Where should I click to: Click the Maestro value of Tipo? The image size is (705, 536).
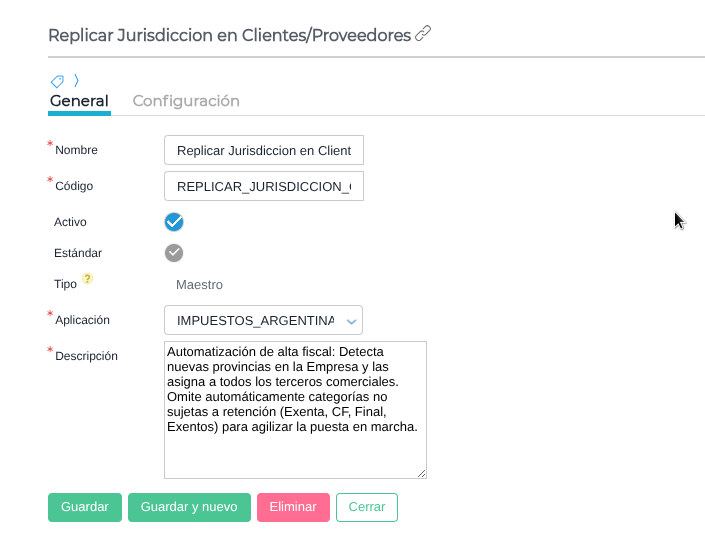199,285
